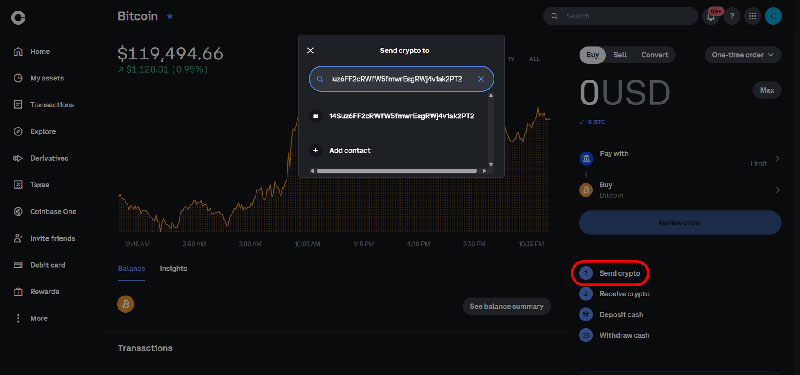
Task: Open the apps grid icon
Action: click(752, 16)
